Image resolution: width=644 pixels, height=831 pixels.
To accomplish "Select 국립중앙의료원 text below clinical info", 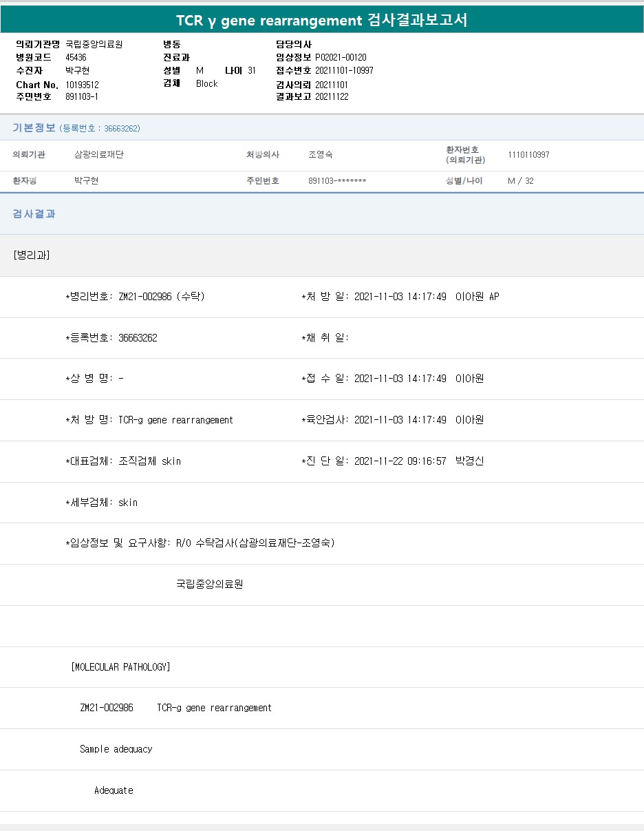I will [210, 585].
